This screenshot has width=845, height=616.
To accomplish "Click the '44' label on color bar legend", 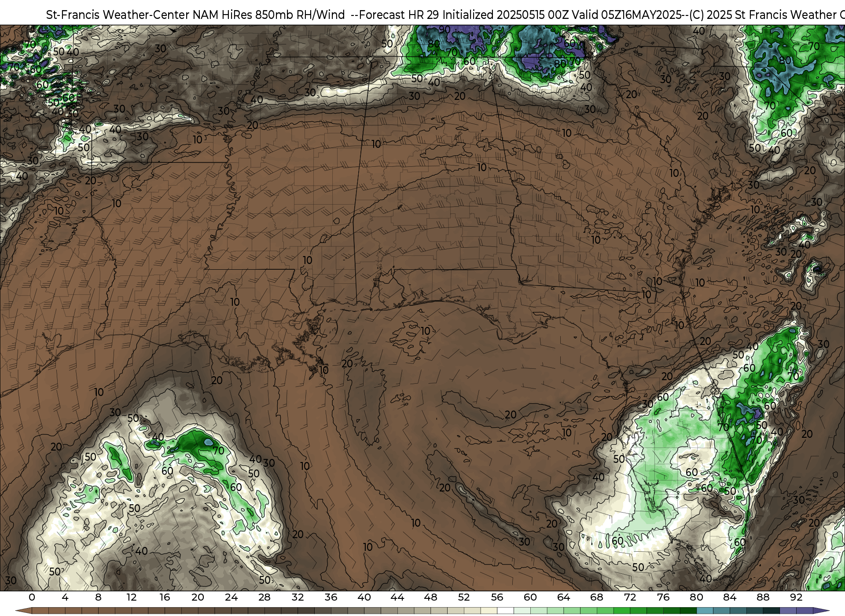I will point(397,598).
